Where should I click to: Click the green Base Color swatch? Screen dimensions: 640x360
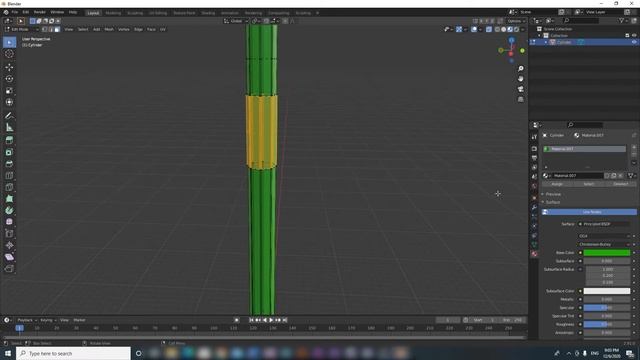pyautogui.click(x=607, y=253)
